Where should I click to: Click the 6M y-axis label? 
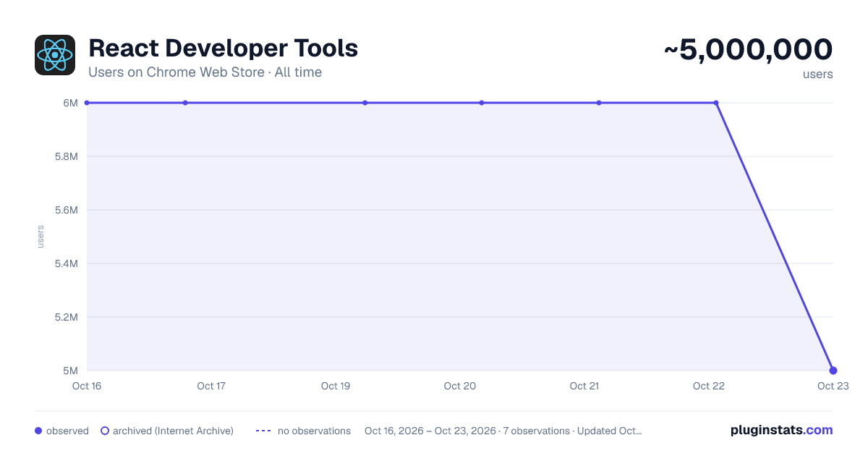click(x=70, y=103)
